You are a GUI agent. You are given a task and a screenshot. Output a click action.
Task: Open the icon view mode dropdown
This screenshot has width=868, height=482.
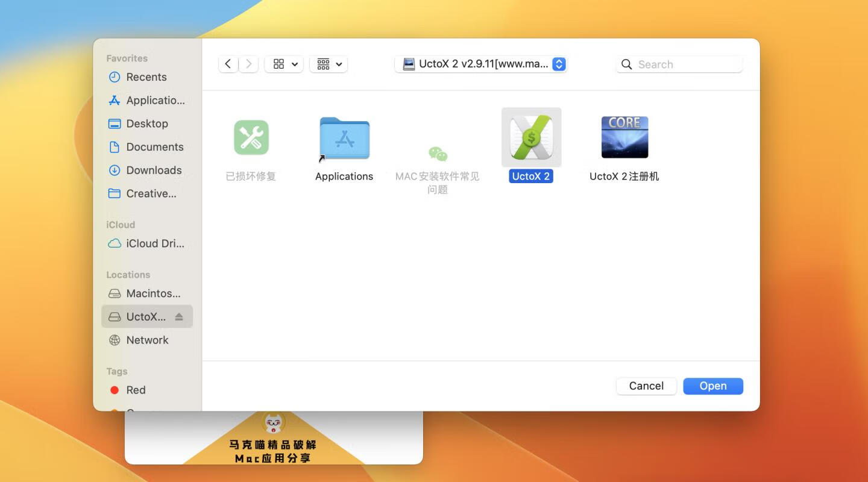(284, 64)
